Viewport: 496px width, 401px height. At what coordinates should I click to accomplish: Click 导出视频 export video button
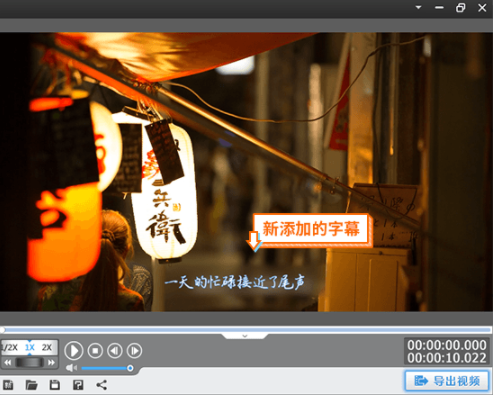pyautogui.click(x=447, y=381)
